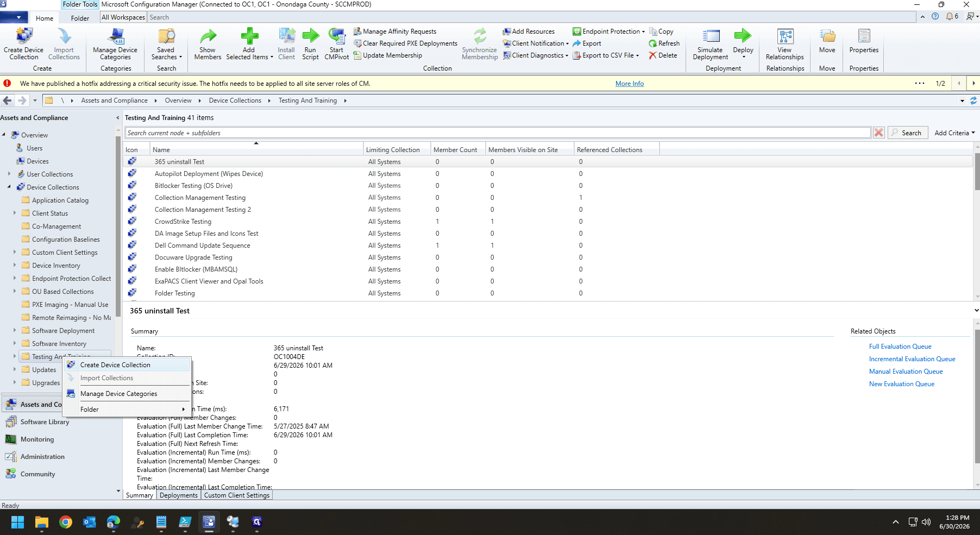Click the search current node input field
The image size is (980, 535).
[498, 133]
